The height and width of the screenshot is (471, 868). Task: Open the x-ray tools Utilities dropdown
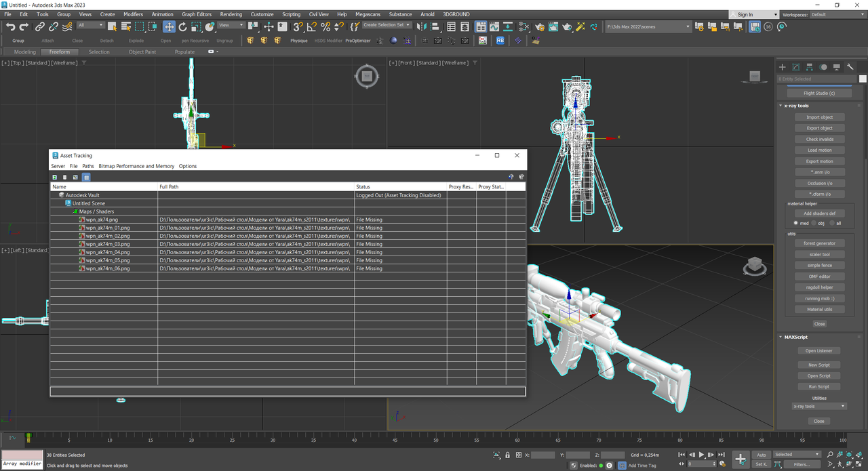[x=819, y=406]
